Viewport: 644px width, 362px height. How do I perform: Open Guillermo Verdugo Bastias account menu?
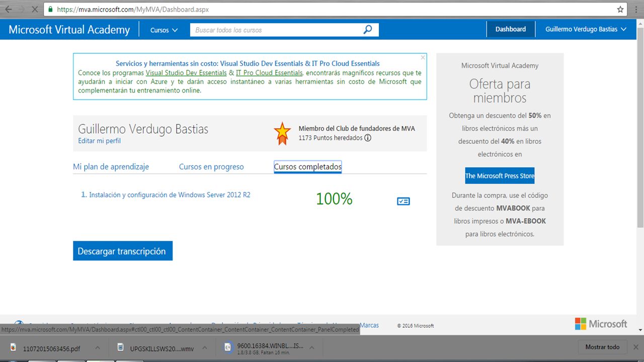pyautogui.click(x=586, y=29)
